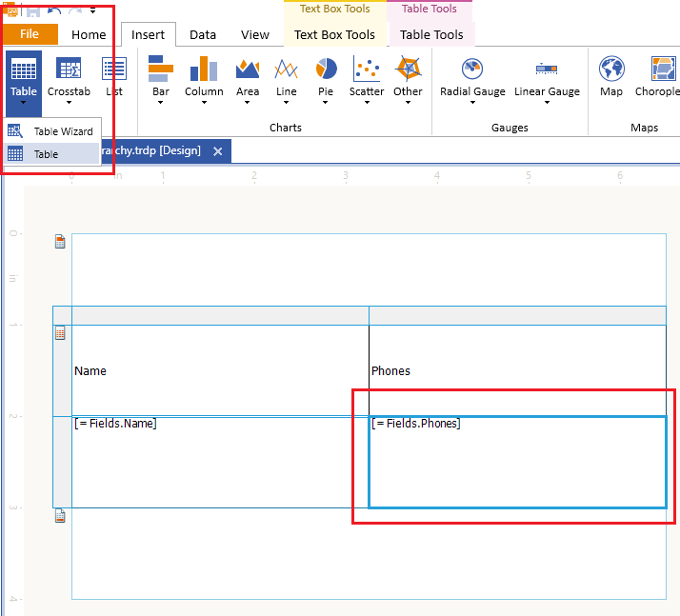The width and height of the screenshot is (680, 616).
Task: Click the Crosstab icon
Action: tap(69, 70)
